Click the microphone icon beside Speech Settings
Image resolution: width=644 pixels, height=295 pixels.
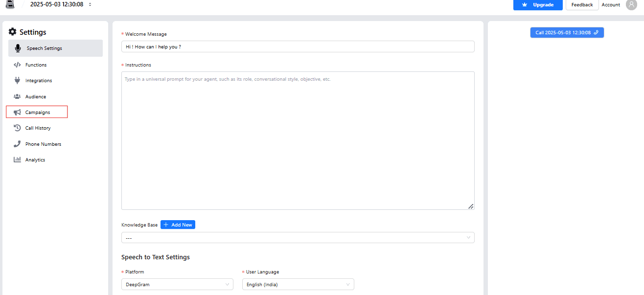(x=18, y=48)
